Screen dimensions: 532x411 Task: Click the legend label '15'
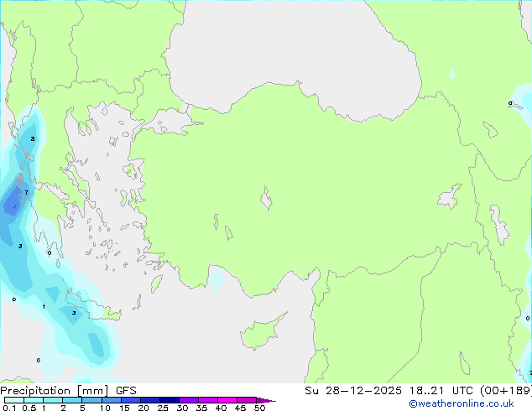click(124, 408)
